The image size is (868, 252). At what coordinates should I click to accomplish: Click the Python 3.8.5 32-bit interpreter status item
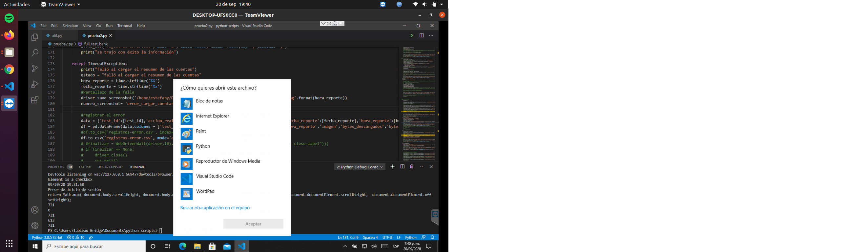click(x=47, y=238)
